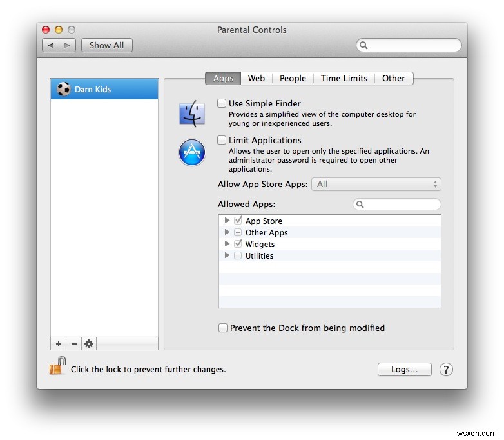Select the Darn Kids user
The width and height of the screenshot is (504, 440).
[x=104, y=89]
